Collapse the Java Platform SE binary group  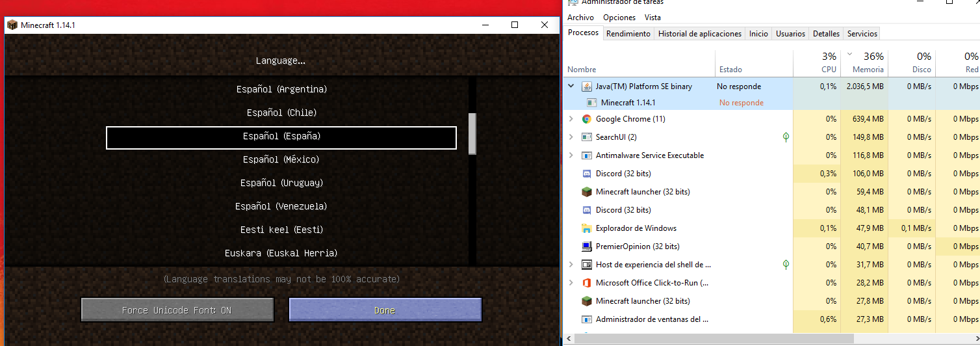click(x=571, y=86)
